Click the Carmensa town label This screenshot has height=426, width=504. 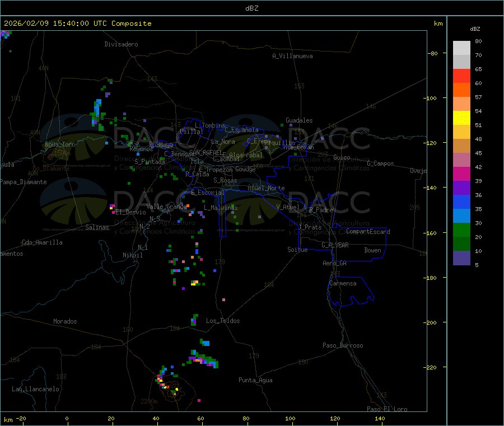pyautogui.click(x=343, y=283)
